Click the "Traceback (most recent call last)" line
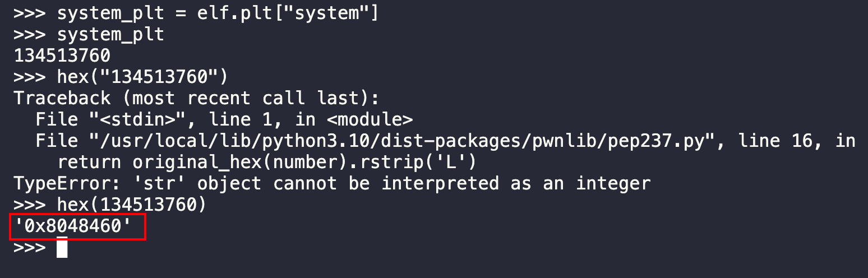 click(197, 98)
